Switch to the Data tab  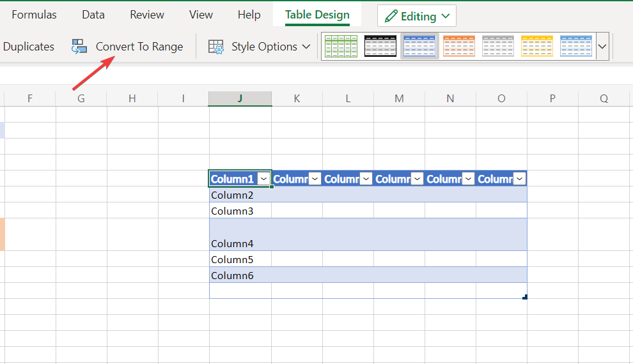click(x=93, y=15)
